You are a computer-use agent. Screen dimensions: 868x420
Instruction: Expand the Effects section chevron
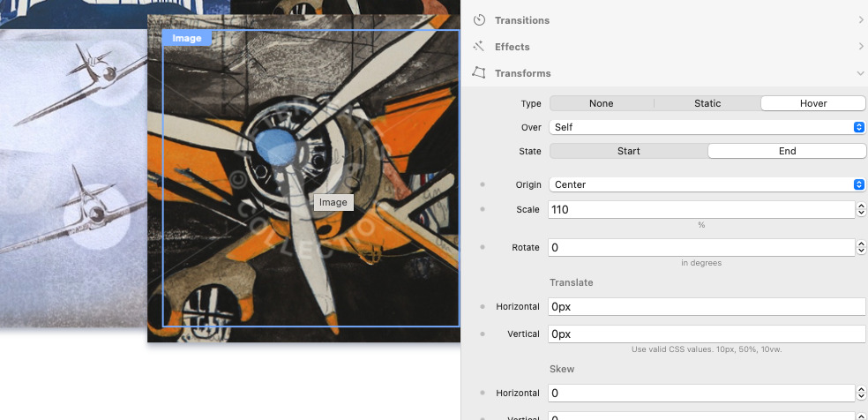pyautogui.click(x=861, y=47)
